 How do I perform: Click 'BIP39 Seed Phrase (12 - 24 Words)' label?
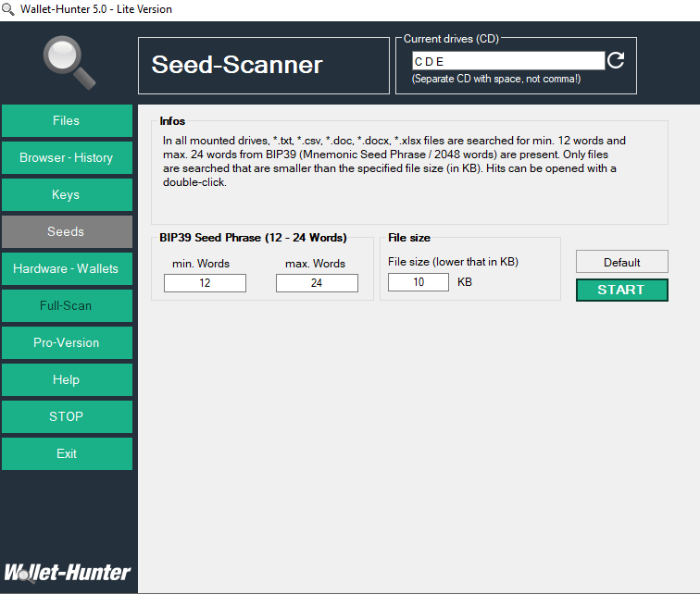pos(253,238)
